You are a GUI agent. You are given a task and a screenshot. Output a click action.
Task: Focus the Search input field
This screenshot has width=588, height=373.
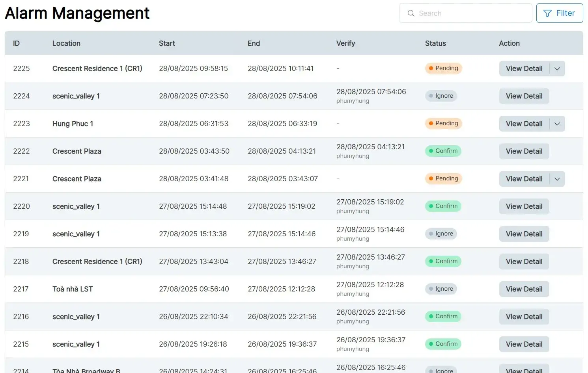tap(465, 13)
